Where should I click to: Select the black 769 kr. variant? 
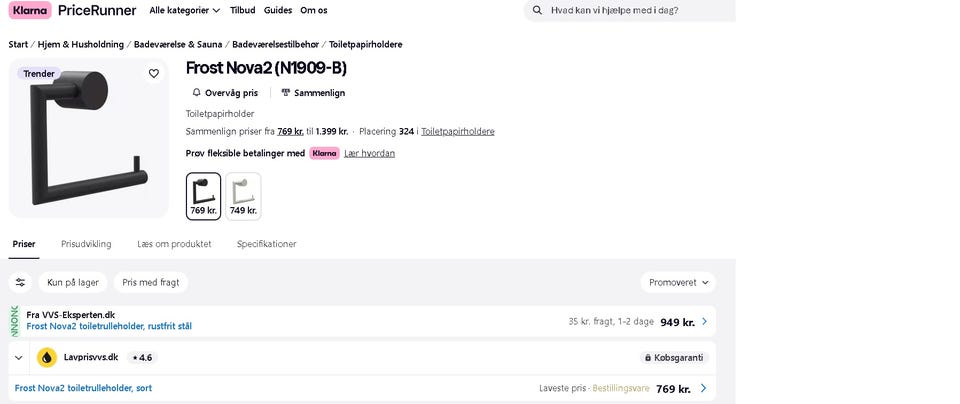click(x=203, y=196)
